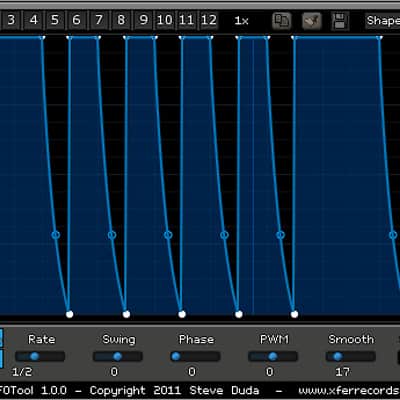Switch to graph tab 3
400x400 pixels.
pyautogui.click(x=11, y=20)
